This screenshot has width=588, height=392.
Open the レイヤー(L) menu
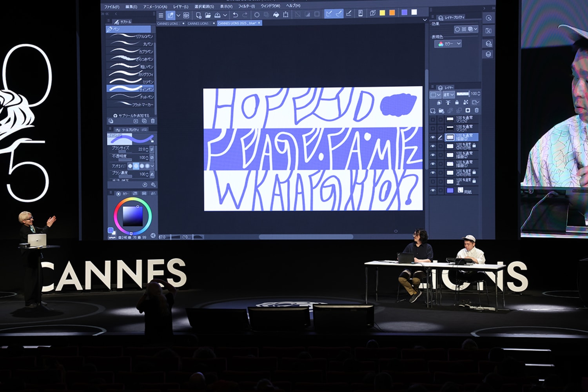[x=181, y=7]
